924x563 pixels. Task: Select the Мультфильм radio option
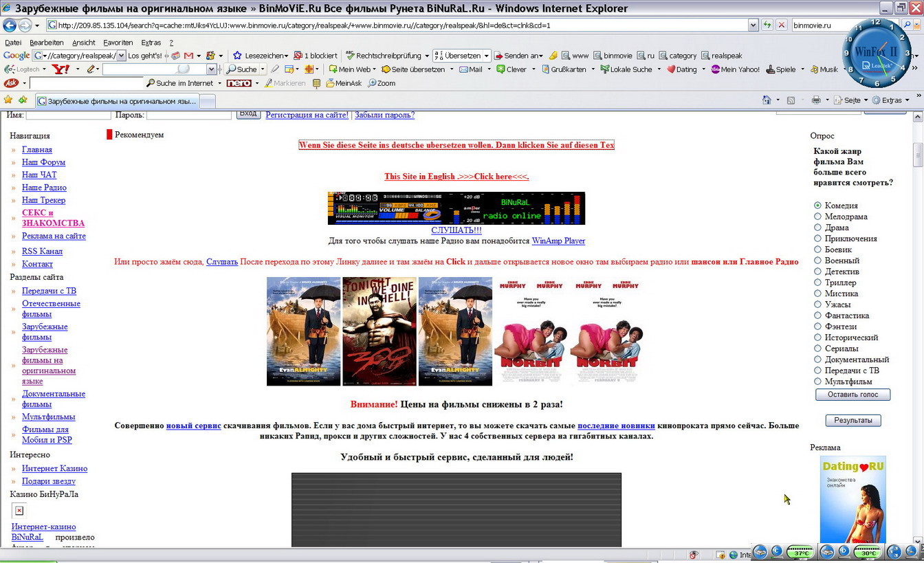(x=817, y=382)
